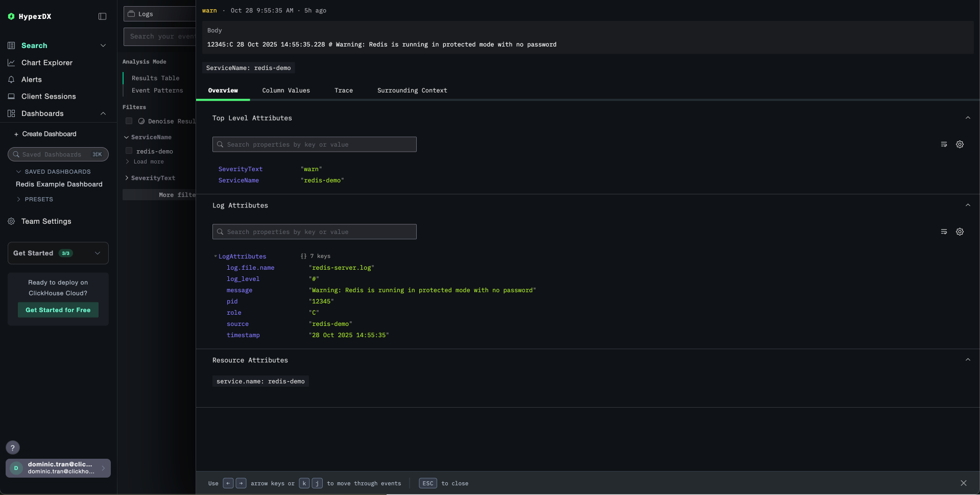Close the log detail panel with X
This screenshot has width=980, height=495.
click(963, 483)
